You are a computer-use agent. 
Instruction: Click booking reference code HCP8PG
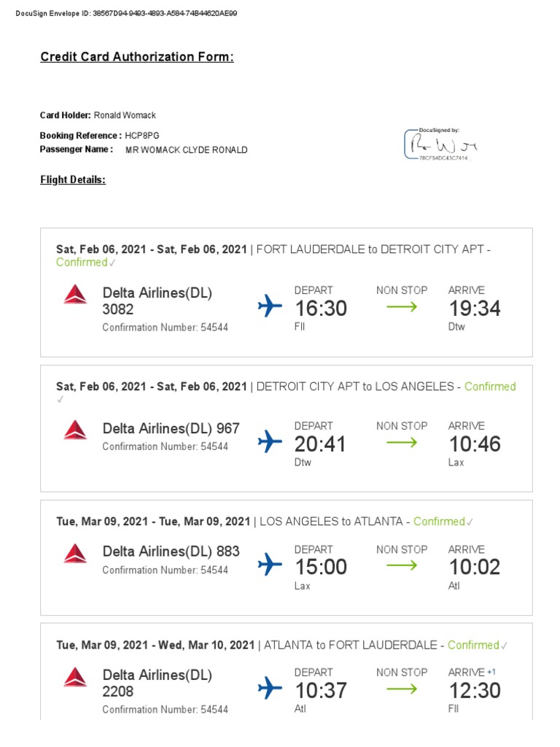click(142, 136)
